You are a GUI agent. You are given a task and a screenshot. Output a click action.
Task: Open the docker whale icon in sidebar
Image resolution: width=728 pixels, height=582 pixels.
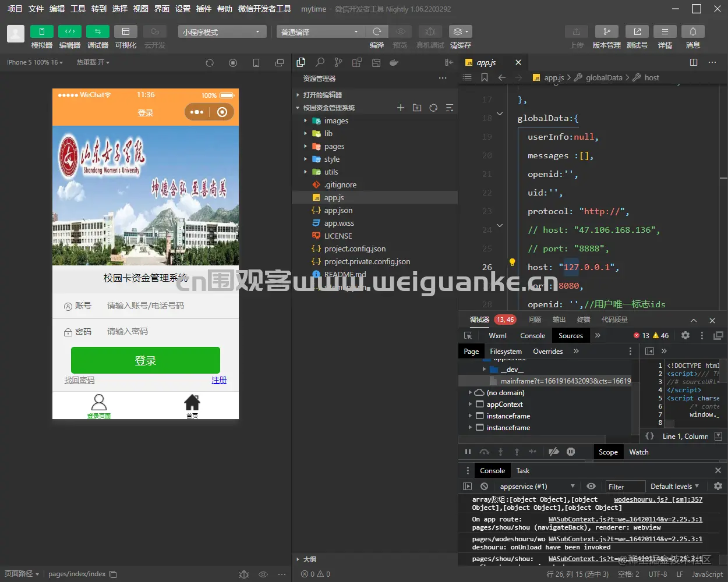pyautogui.click(x=394, y=62)
